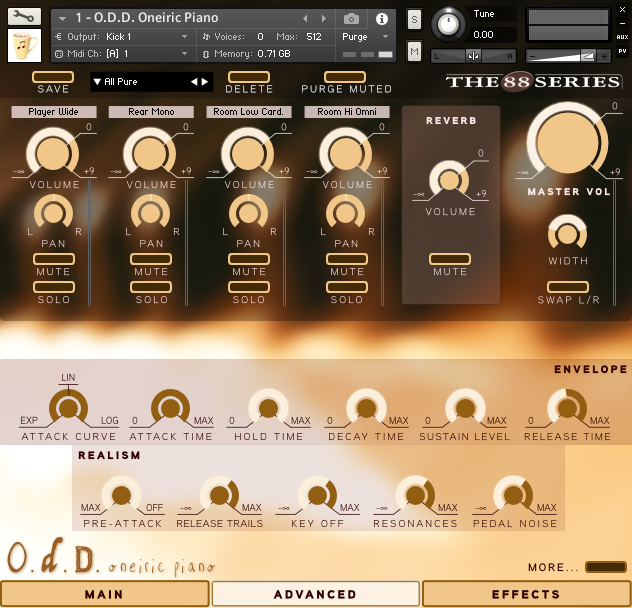Minimize instrument view with the minus icon
The height and width of the screenshot is (608, 632).
(x=622, y=23)
